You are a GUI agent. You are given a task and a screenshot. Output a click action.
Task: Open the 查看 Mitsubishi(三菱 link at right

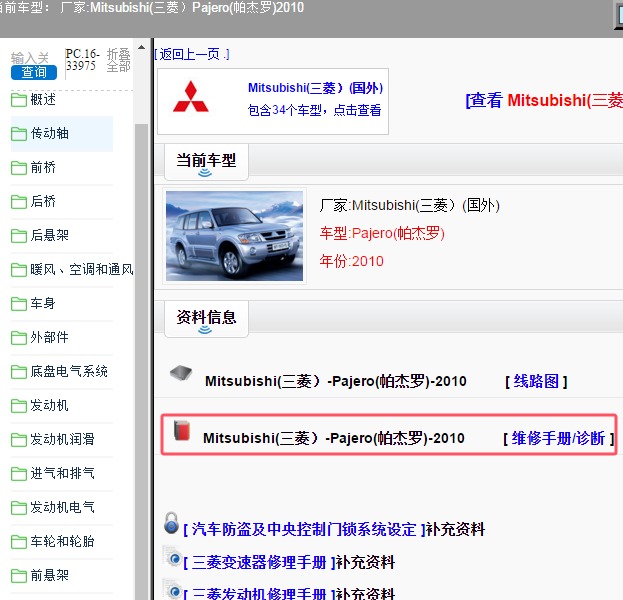point(544,100)
